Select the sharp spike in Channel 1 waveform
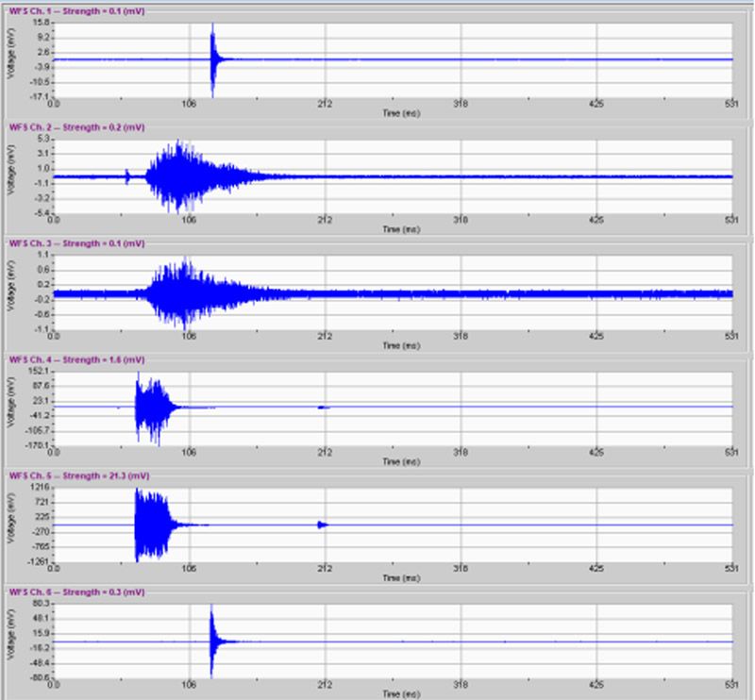The height and width of the screenshot is (700, 755). pos(212,59)
